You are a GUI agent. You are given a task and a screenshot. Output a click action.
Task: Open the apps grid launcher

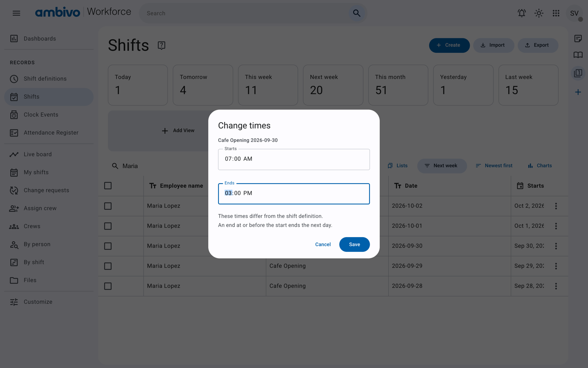(556, 13)
